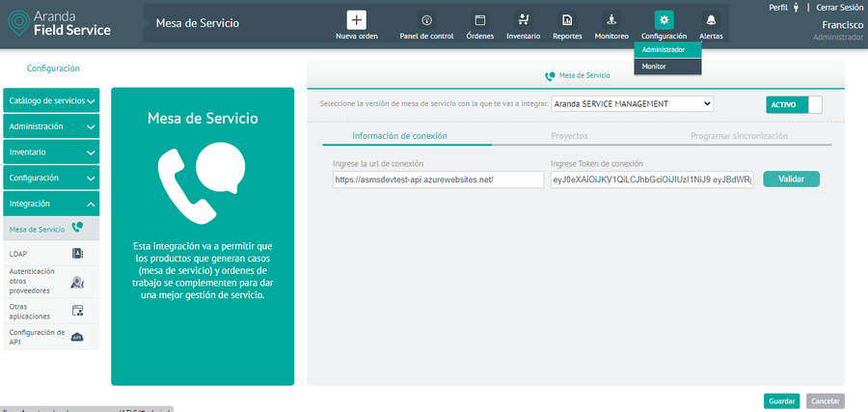Viewport: 868px width, 412px height.
Task: Toggle the ACTIVO switch
Action: click(x=794, y=104)
